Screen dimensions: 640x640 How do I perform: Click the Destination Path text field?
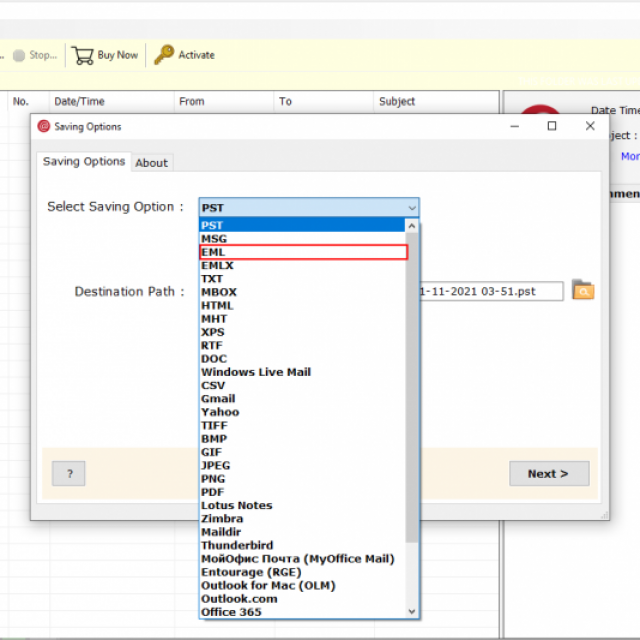click(x=491, y=291)
